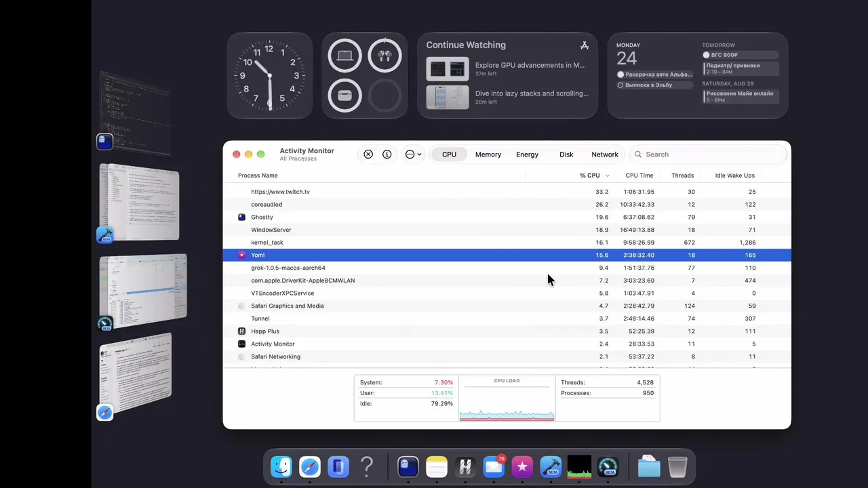Check off the "Рассрочка авто Альфа" reminder
Viewport: 868px width, 488px height.
(x=620, y=75)
